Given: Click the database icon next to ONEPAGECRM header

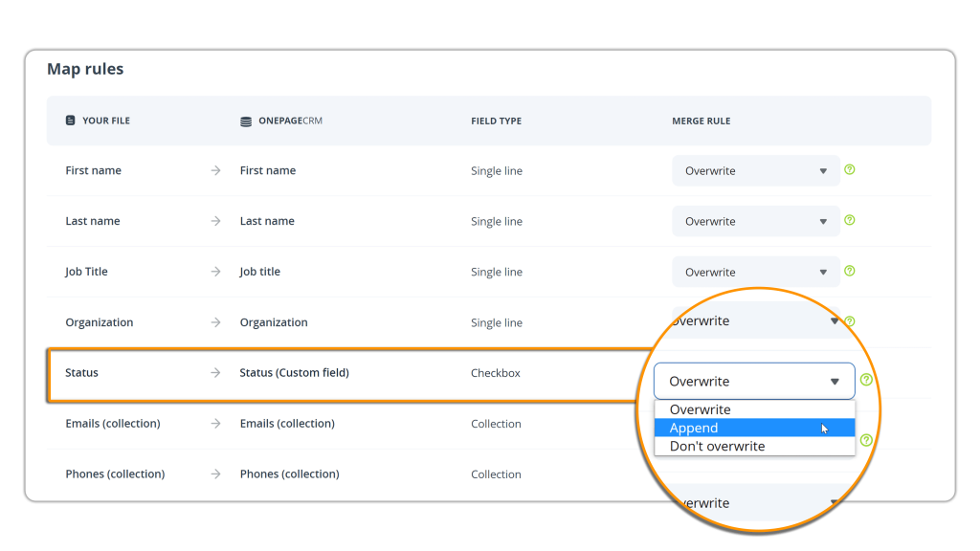Looking at the screenshot, I should click(246, 121).
